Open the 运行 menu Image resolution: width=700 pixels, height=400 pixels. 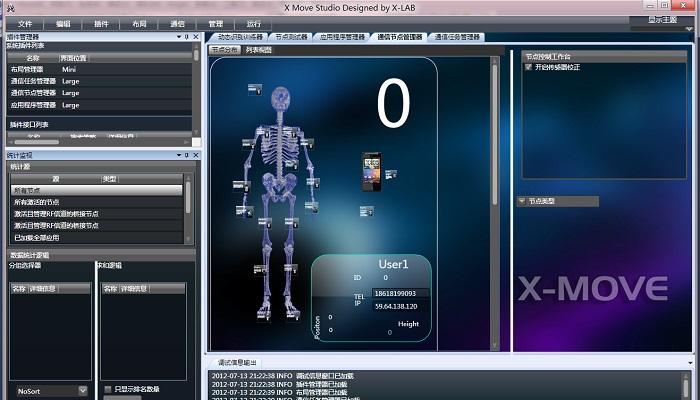pyautogui.click(x=253, y=24)
